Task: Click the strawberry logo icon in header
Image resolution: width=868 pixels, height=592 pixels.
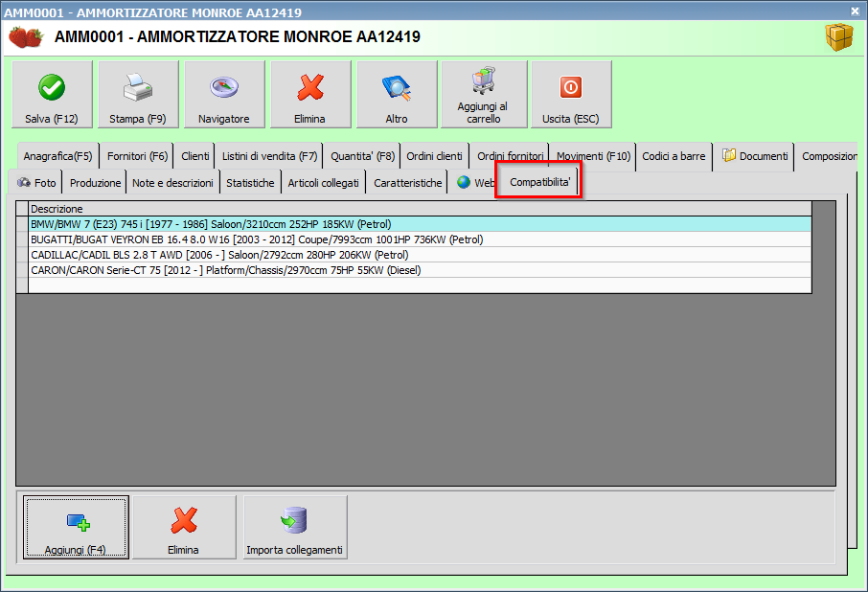Action: [26, 37]
